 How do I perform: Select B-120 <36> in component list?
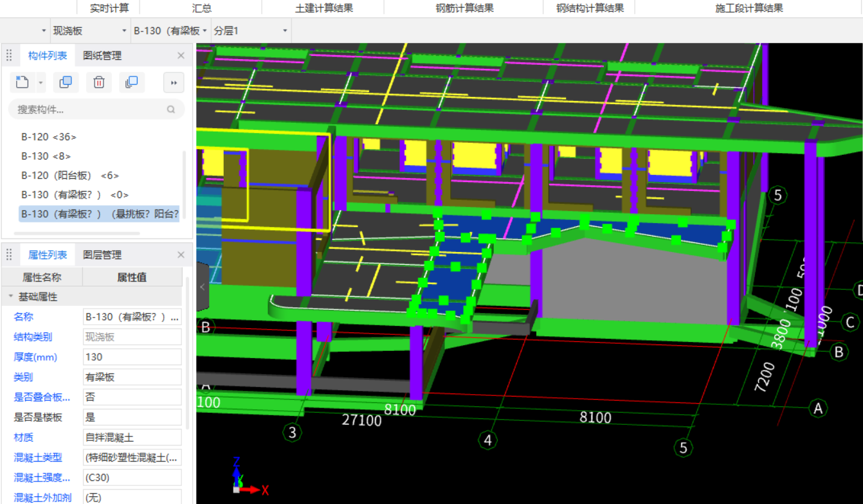(49, 137)
